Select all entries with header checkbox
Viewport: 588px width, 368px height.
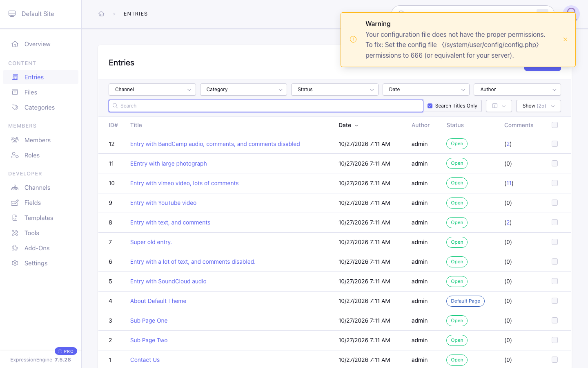(555, 125)
